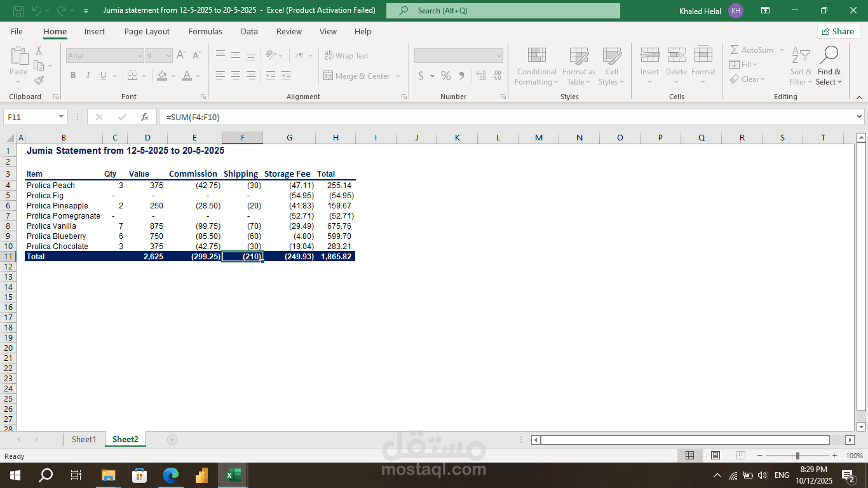Click the Format as Table button
Screen dimensions: 868x488
coord(579,66)
